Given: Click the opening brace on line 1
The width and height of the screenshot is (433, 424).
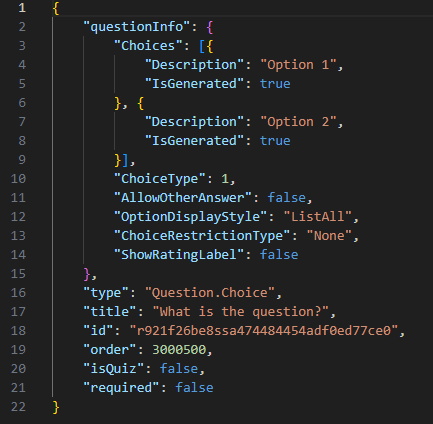Looking at the screenshot, I should [56, 8].
